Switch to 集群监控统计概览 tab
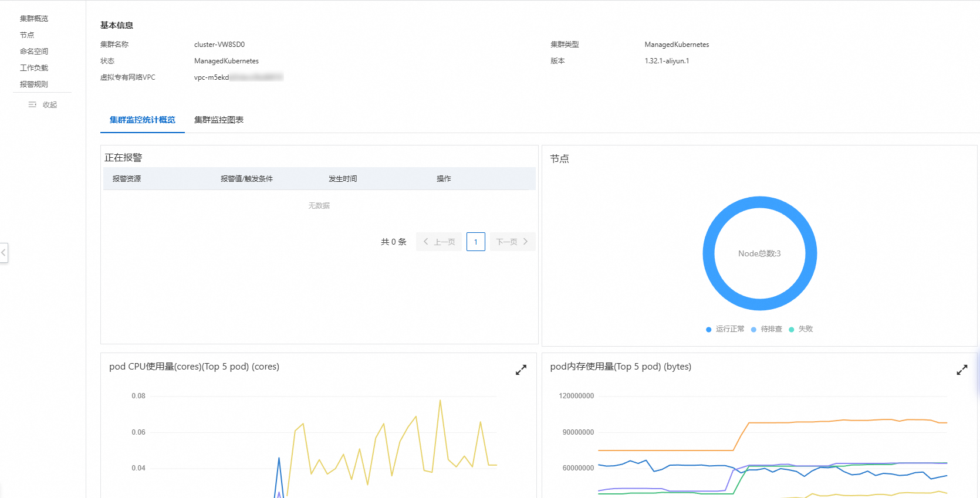This screenshot has width=980, height=498. coord(143,120)
